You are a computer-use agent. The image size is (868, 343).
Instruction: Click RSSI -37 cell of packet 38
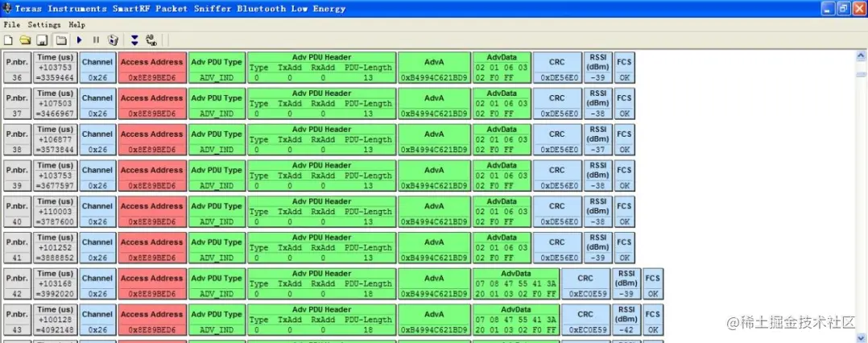[597, 139]
